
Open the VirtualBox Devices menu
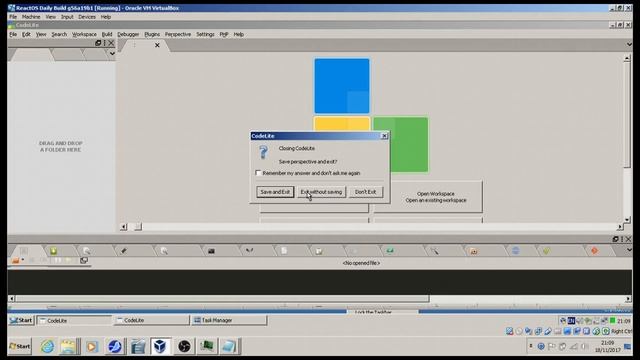[x=87, y=17]
